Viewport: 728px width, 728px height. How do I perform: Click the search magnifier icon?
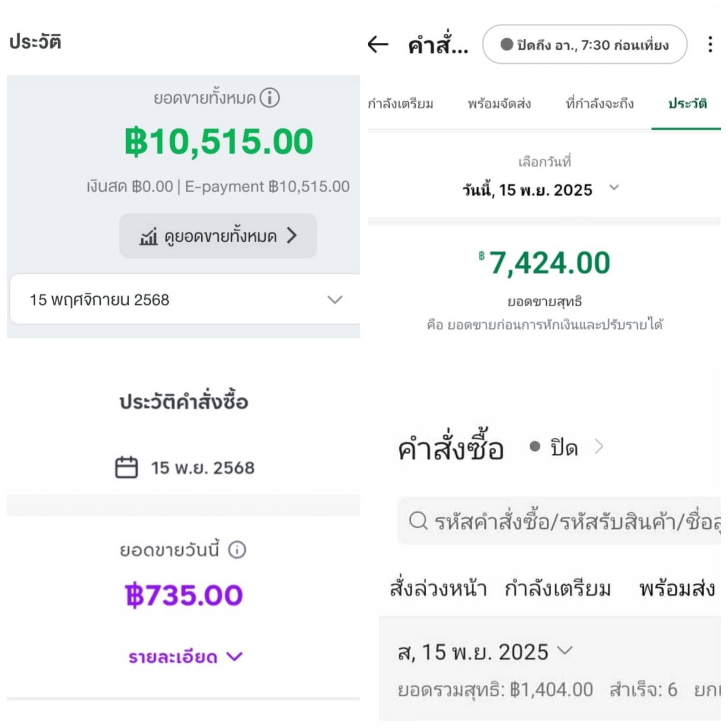pos(418,520)
